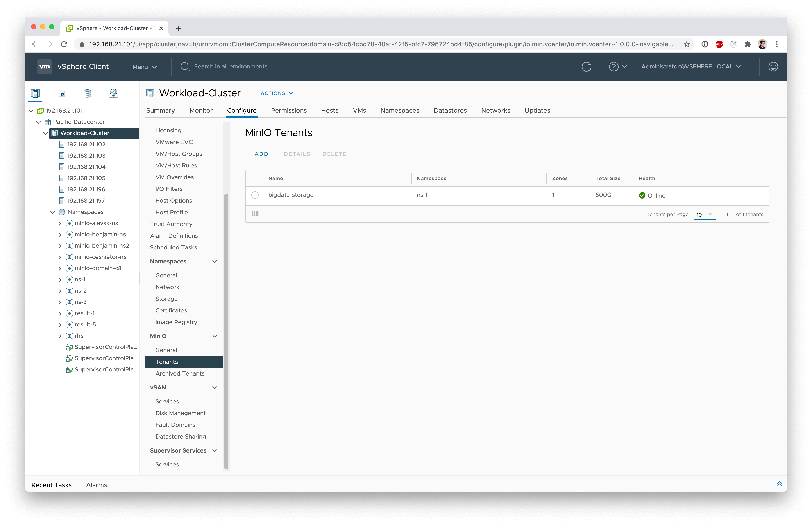The width and height of the screenshot is (812, 525).
Task: Open the ACTIONS dropdown for Workload-Cluster
Action: [277, 93]
